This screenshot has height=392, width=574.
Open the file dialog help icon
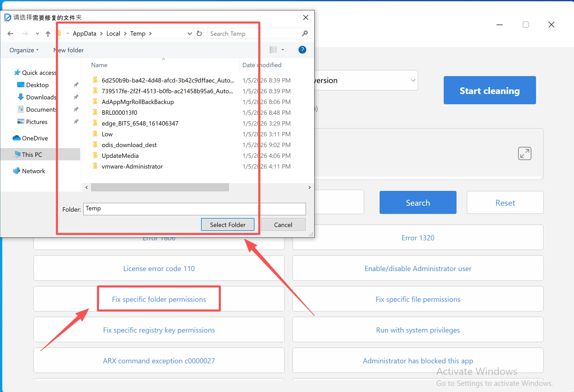coord(302,50)
